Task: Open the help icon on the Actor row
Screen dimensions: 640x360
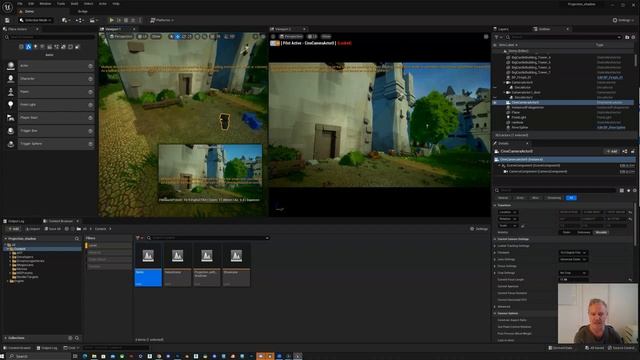Action: click(x=90, y=66)
